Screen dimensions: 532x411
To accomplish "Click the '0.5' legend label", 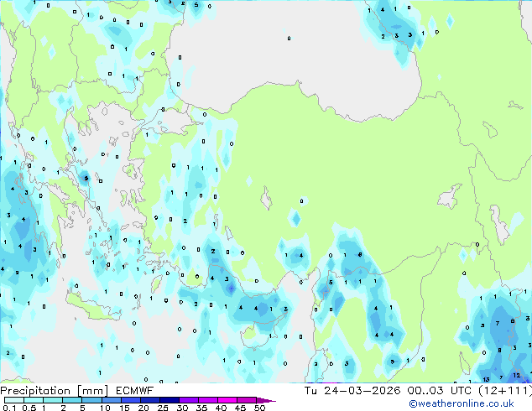I will click(x=29, y=408).
